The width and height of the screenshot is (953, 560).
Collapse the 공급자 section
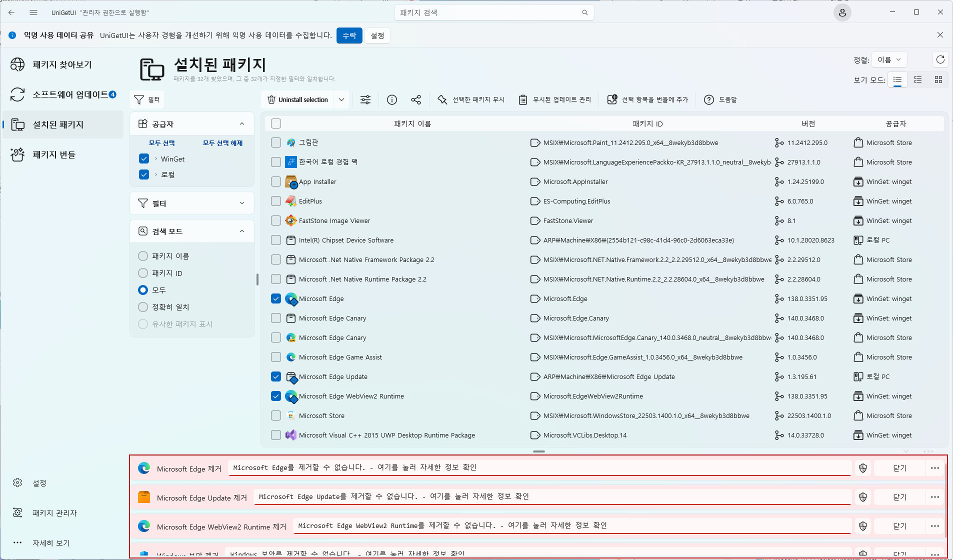coord(242,124)
